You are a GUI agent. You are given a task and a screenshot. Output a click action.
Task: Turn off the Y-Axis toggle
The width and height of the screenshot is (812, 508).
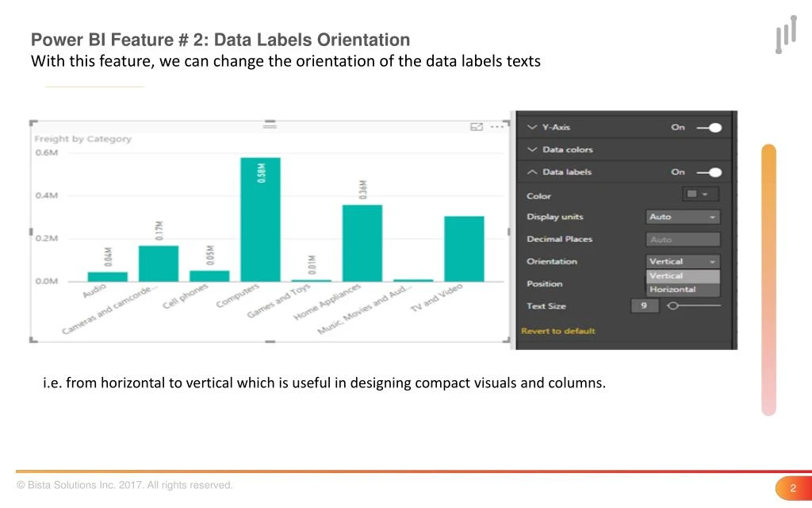[x=713, y=127]
